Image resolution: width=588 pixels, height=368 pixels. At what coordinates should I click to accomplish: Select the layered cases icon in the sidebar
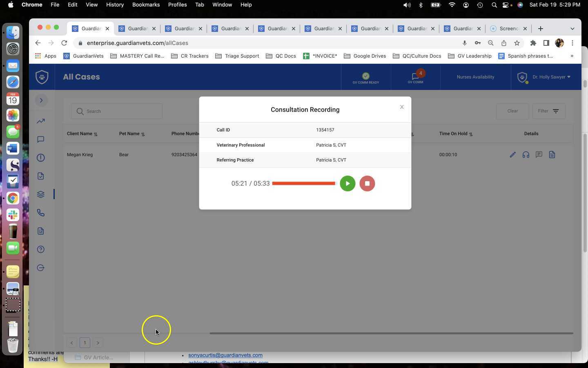(x=40, y=194)
